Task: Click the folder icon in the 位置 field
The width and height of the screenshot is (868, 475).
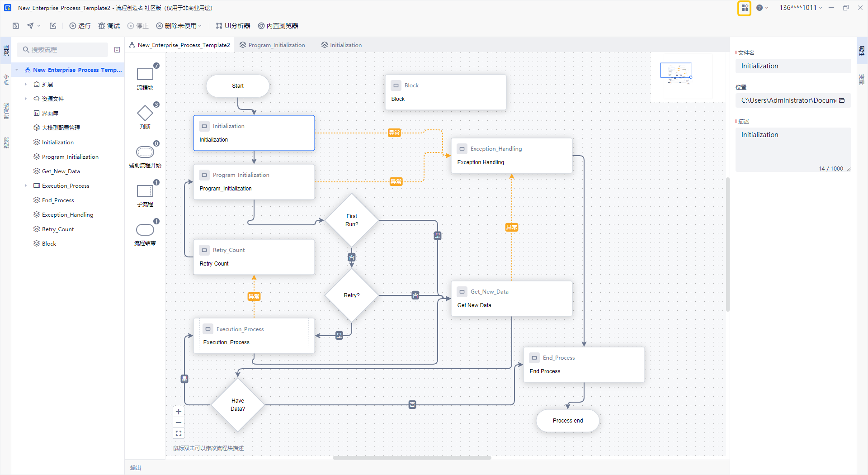Action: pyautogui.click(x=842, y=100)
